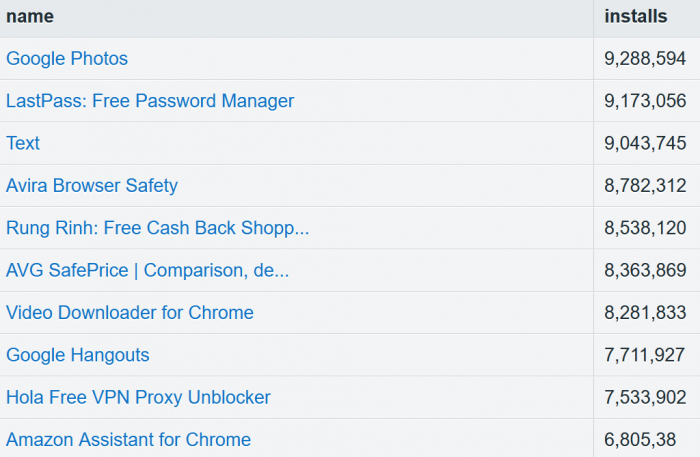Open the Text extension link
The image size is (700, 457).
coord(23,143)
